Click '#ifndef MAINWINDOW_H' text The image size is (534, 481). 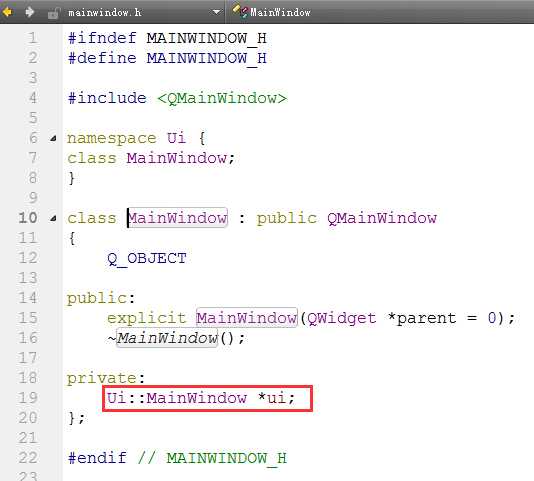coord(167,38)
